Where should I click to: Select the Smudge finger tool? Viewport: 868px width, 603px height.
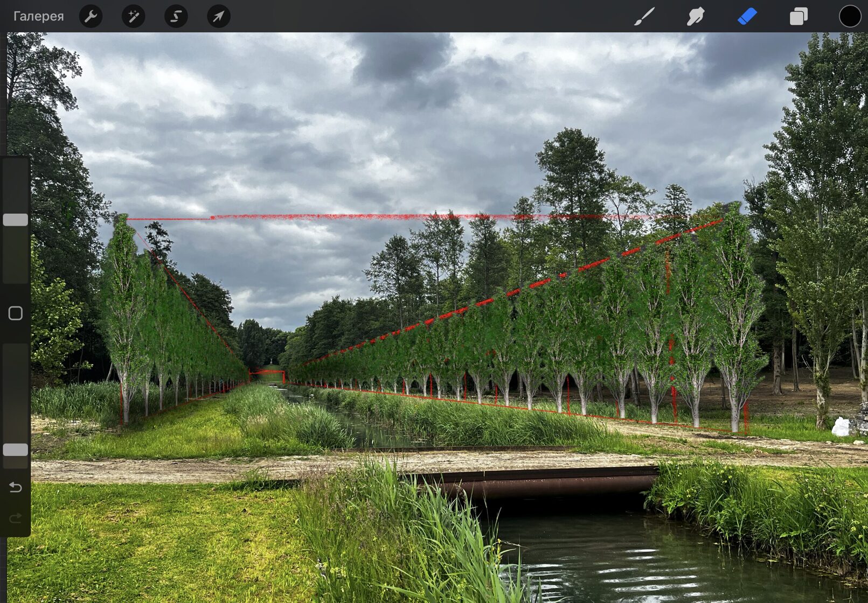coord(696,16)
